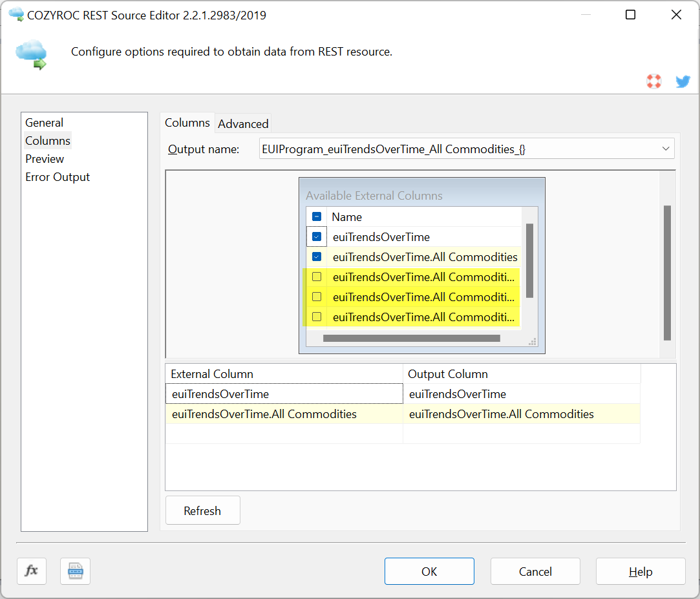Uncheck euiTrendsOverTime.All Commodities checkbox

tap(317, 257)
